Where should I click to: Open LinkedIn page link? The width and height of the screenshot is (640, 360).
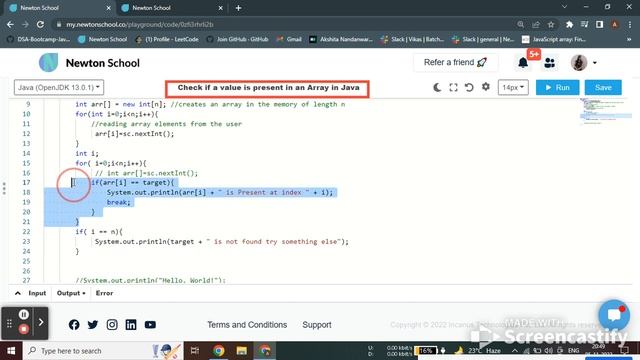coord(131,324)
